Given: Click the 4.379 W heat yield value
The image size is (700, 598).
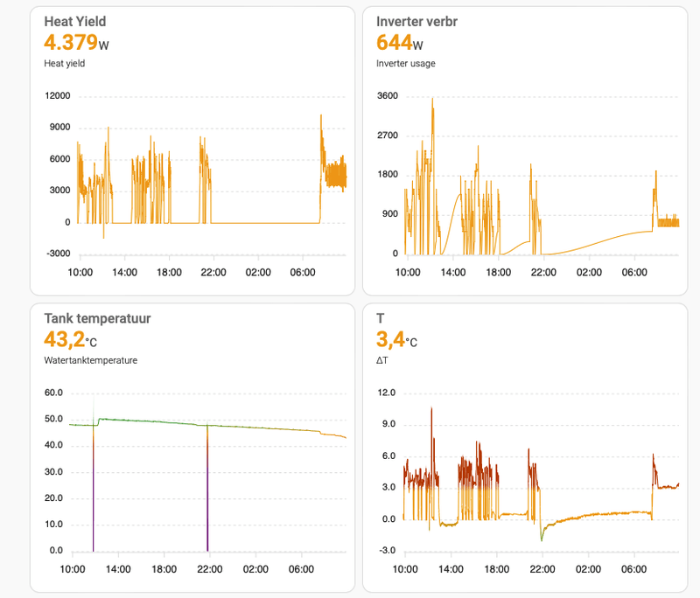Looking at the screenshot, I should (76, 43).
